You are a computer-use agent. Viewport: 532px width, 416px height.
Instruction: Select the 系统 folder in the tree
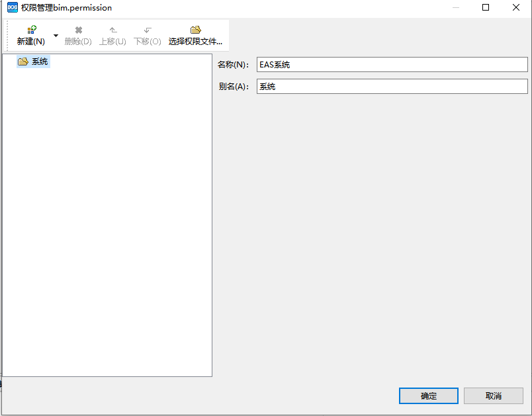point(33,62)
